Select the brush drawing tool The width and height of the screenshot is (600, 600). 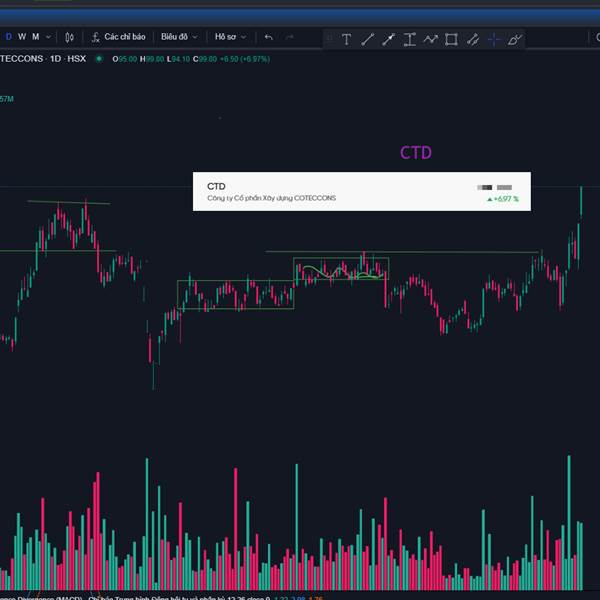[514, 40]
